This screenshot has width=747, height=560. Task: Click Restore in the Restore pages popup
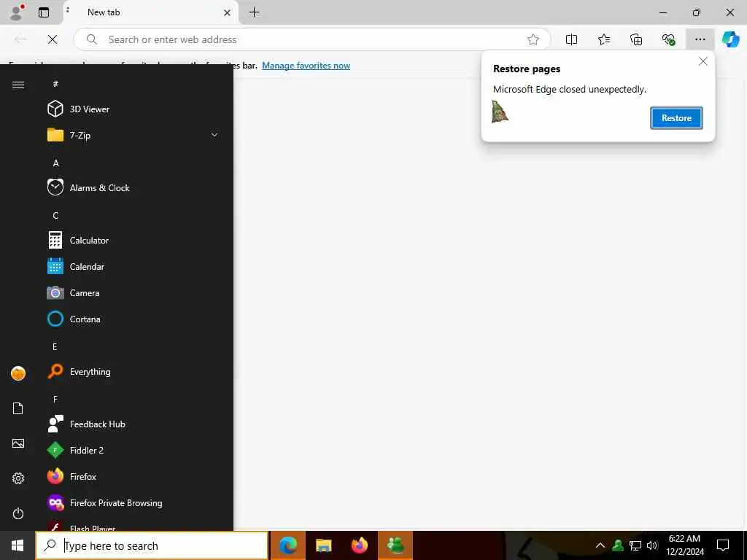click(x=676, y=118)
